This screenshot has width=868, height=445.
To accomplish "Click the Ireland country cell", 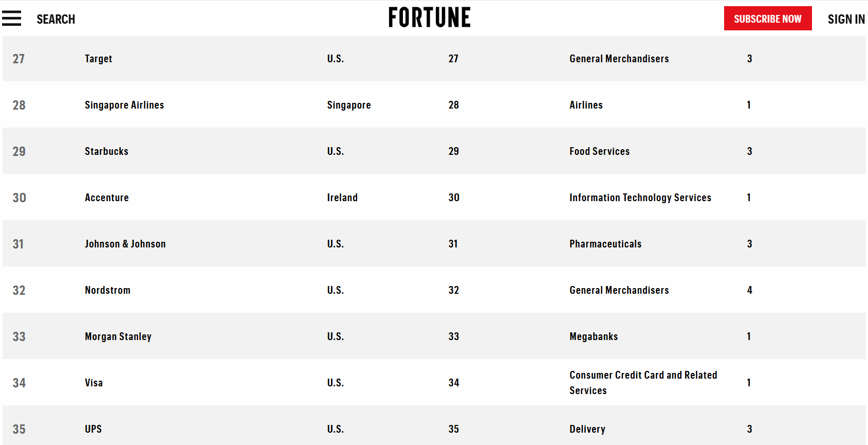I will tap(342, 198).
